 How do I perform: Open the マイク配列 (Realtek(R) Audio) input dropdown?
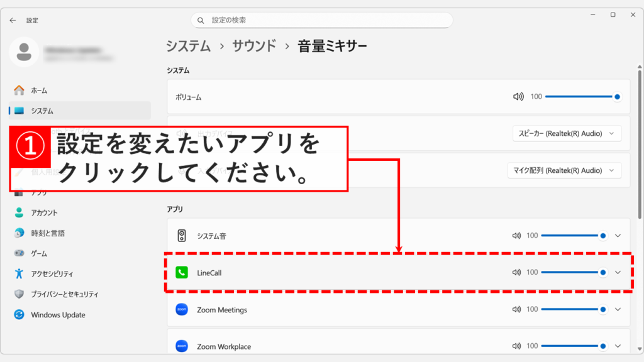pos(564,170)
